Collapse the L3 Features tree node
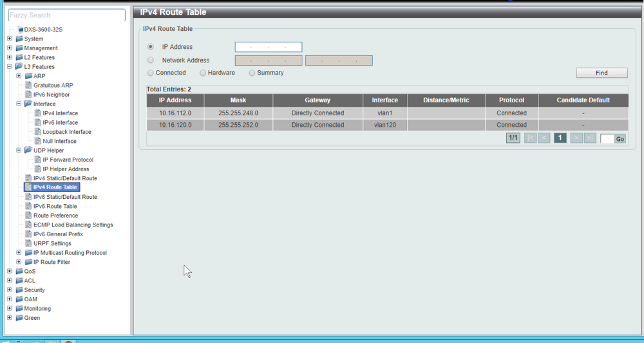 tap(10, 66)
